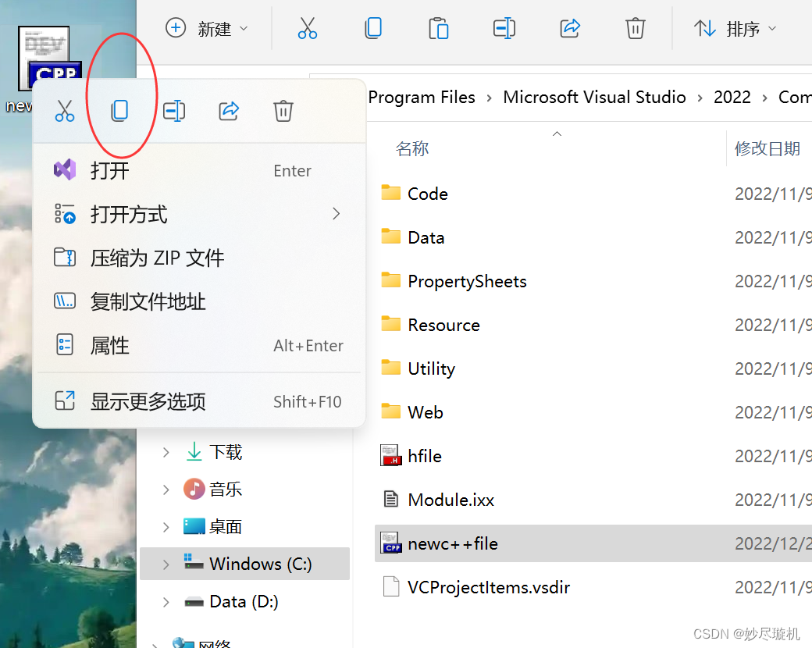Viewport: 812px width, 648px height.
Task: Share the file via context menu share icon
Action: pos(229,111)
